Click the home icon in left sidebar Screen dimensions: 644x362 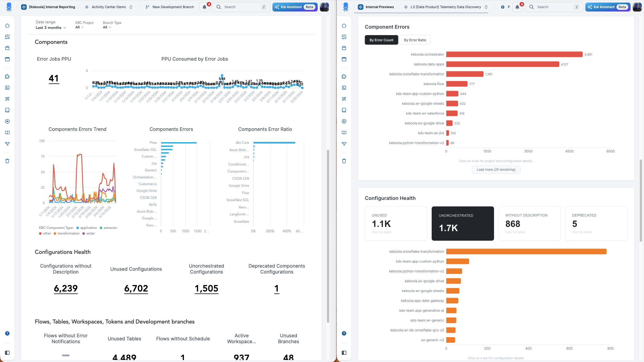point(7,26)
